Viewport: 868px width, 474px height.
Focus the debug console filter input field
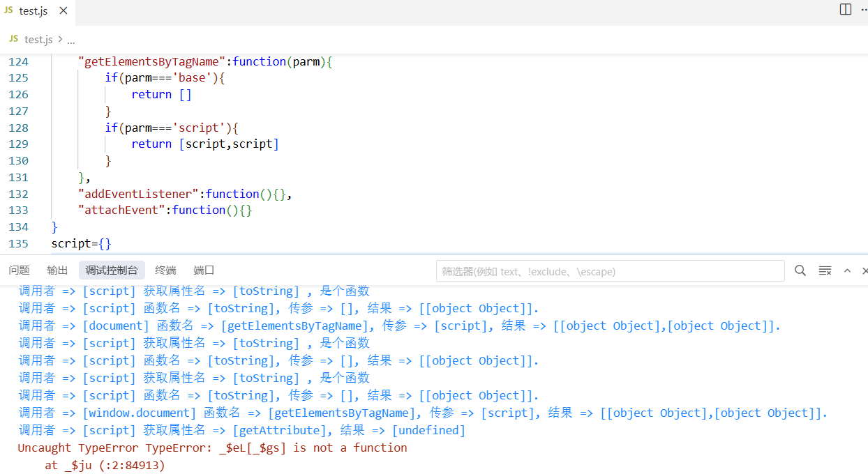[x=609, y=271]
